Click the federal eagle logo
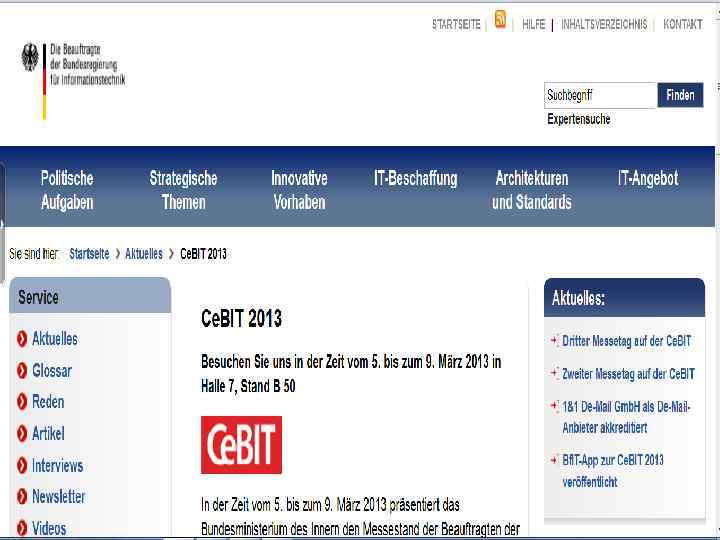720x540 pixels. tap(30, 57)
